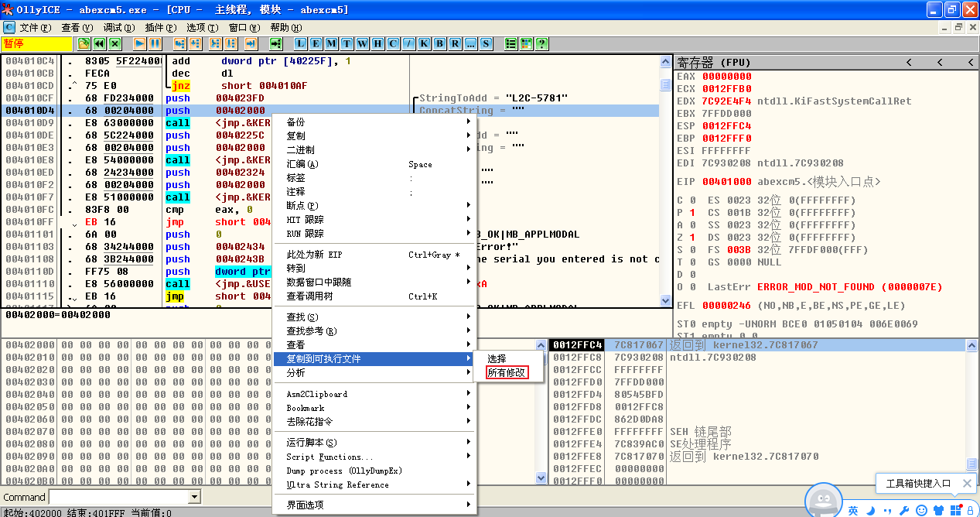Open IME skin shirt icon
Image resolution: width=980 pixels, height=517 pixels.
click(938, 510)
